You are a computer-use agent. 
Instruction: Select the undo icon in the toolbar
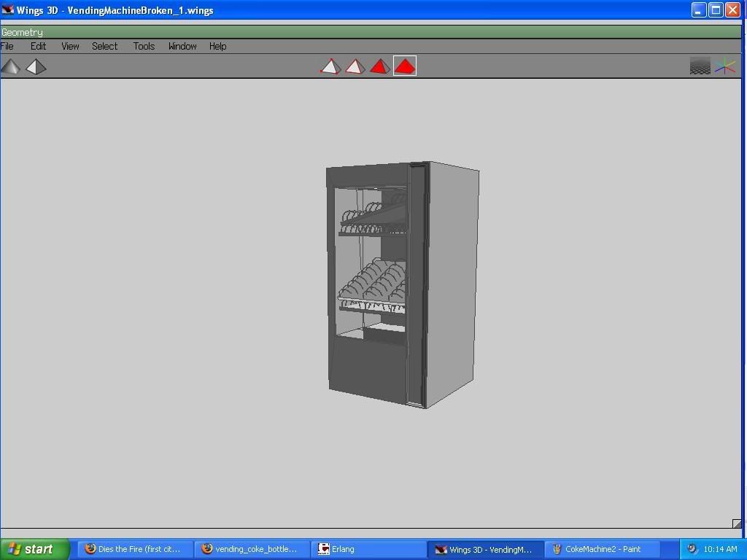pos(11,66)
